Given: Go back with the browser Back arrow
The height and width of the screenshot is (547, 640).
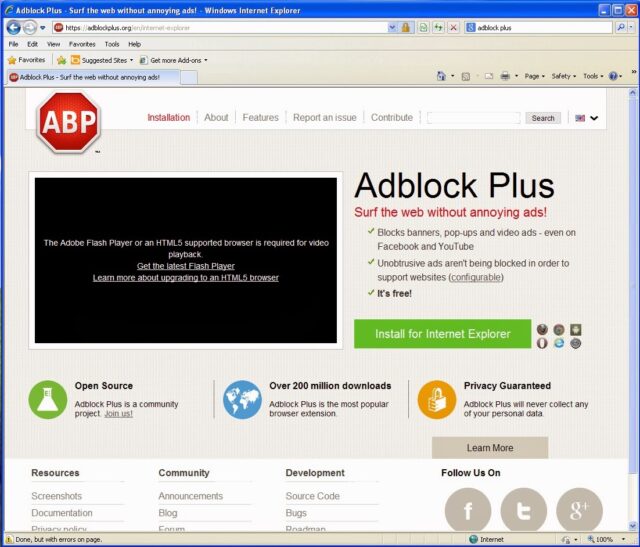Looking at the screenshot, I should click(13, 28).
